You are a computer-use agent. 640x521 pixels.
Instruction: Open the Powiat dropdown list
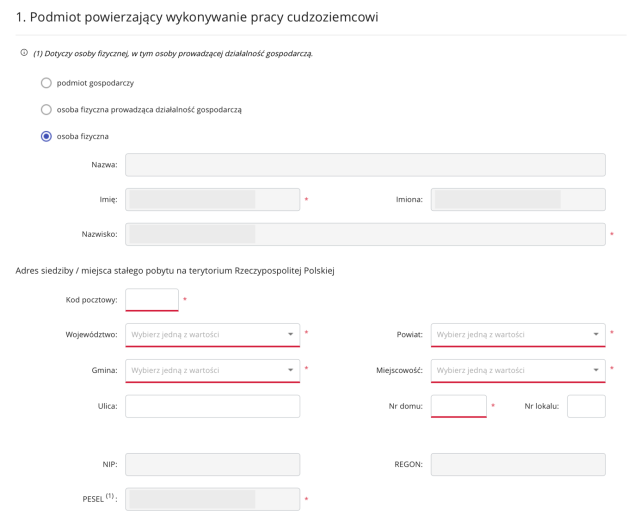517,334
